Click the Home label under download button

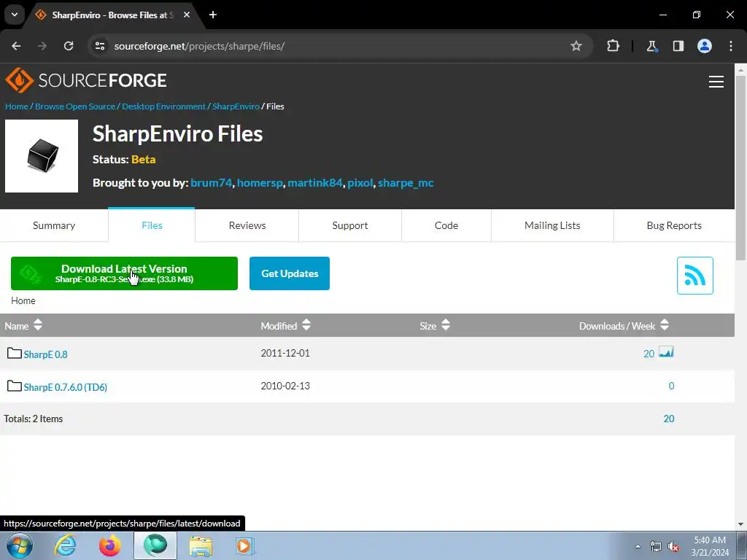click(x=23, y=300)
